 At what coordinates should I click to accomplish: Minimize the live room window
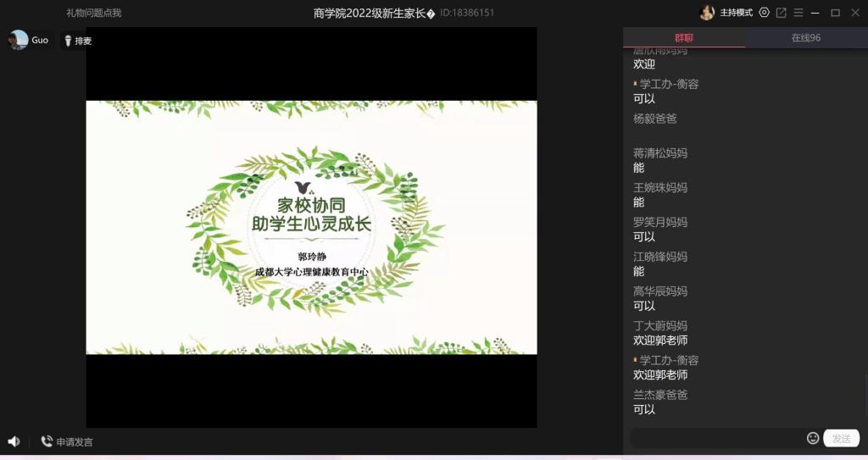click(x=815, y=12)
